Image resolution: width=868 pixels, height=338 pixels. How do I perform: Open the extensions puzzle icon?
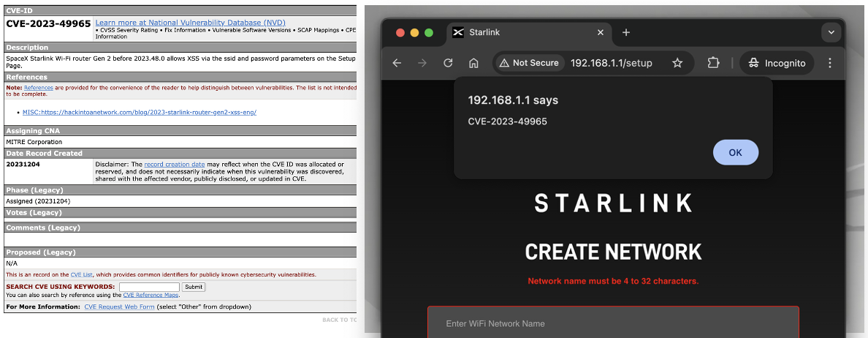point(713,63)
